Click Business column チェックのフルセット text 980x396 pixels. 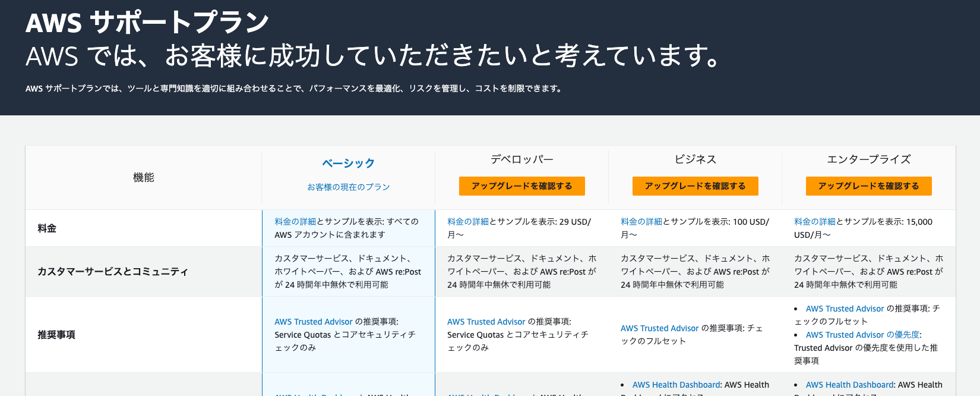[692, 335]
